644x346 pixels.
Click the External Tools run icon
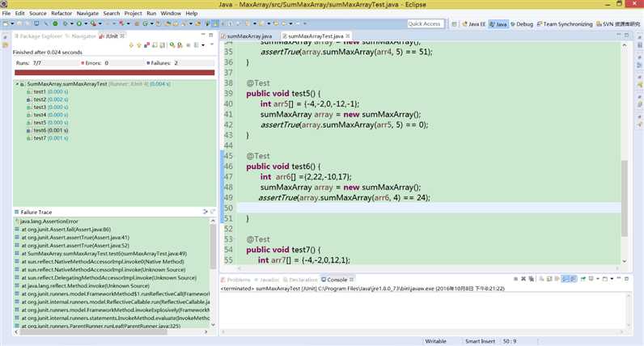[x=93, y=23]
